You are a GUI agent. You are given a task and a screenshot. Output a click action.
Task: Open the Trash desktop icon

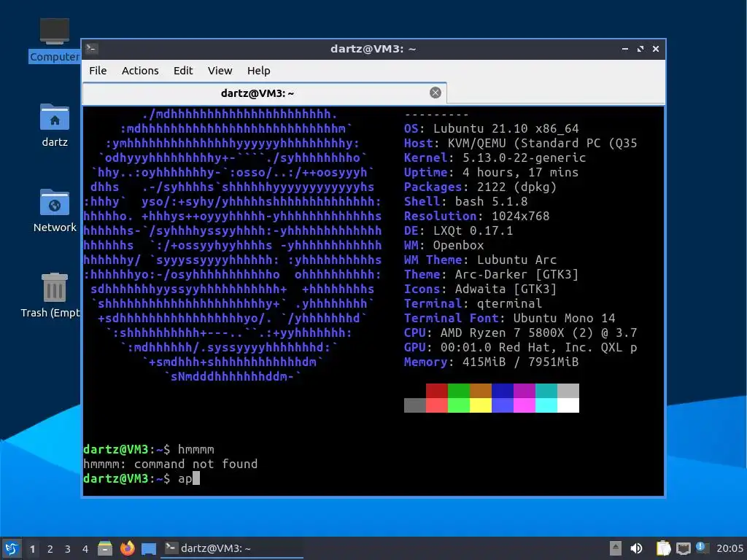(52, 295)
